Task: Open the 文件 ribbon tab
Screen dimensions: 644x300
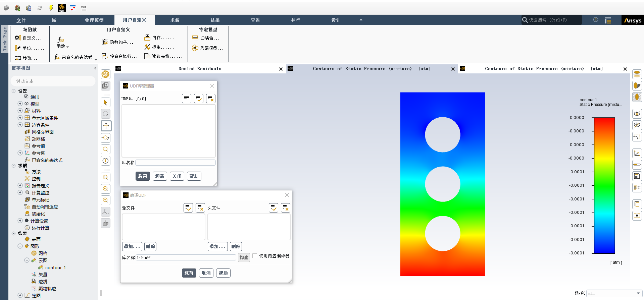Action: 21,20
